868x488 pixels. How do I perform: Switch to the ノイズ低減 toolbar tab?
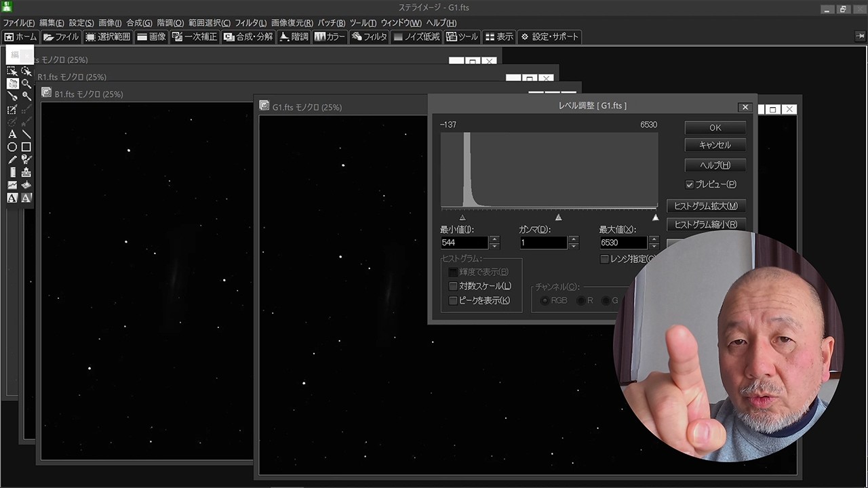coord(416,37)
